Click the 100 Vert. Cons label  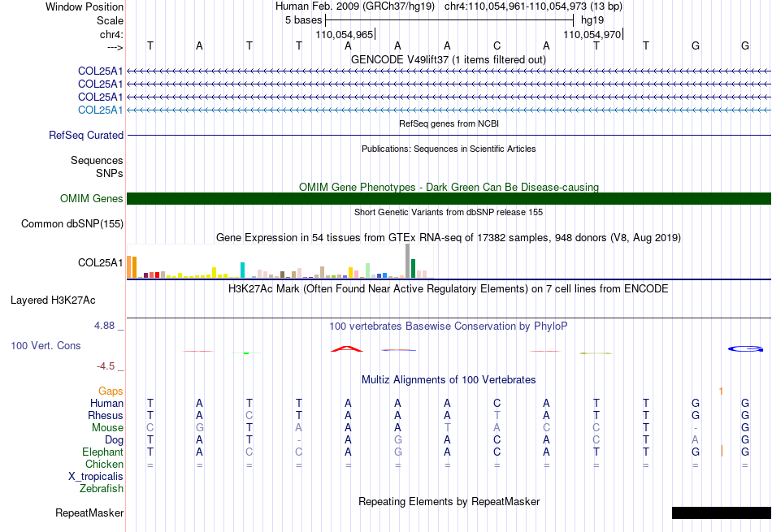pos(46,345)
